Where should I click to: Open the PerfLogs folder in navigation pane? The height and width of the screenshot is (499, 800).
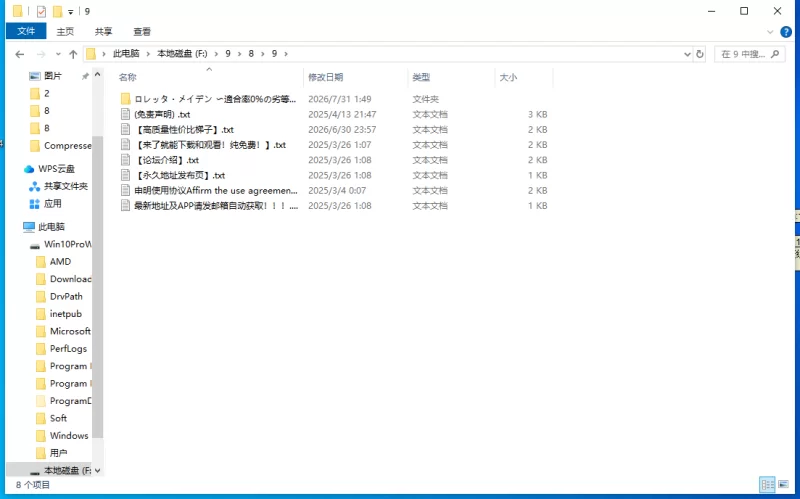68,348
